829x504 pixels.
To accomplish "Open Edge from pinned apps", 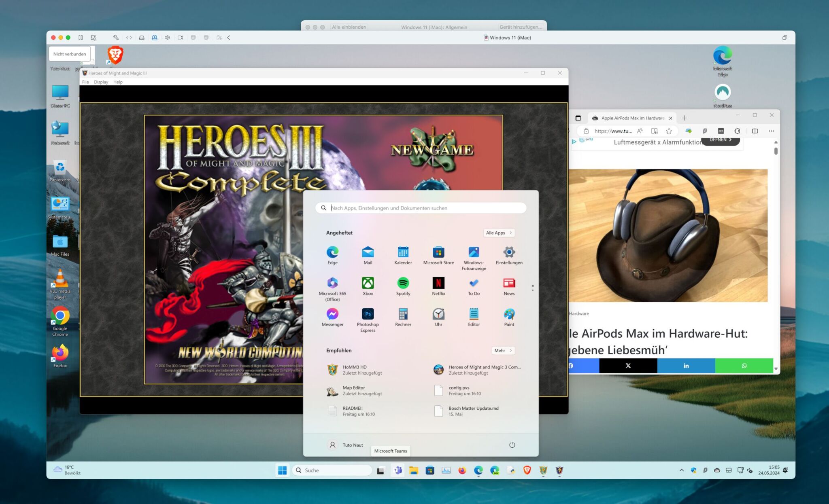I will coord(332,255).
